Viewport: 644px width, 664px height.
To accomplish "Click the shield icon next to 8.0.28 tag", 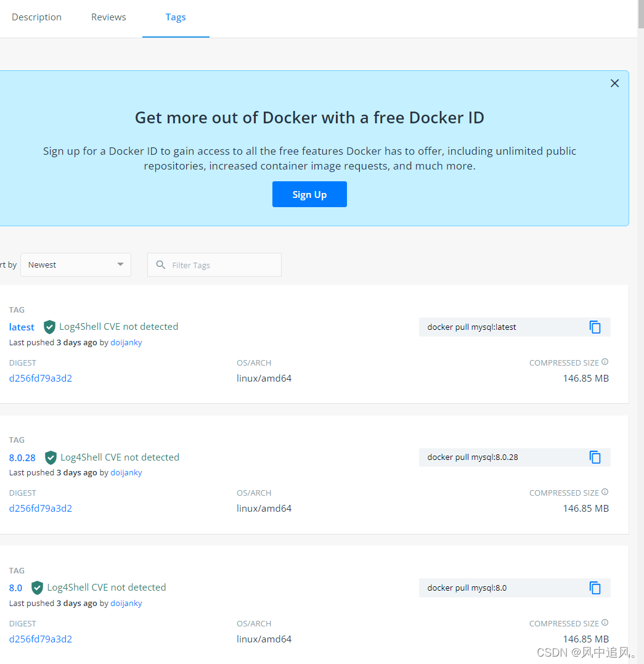I will tap(51, 457).
